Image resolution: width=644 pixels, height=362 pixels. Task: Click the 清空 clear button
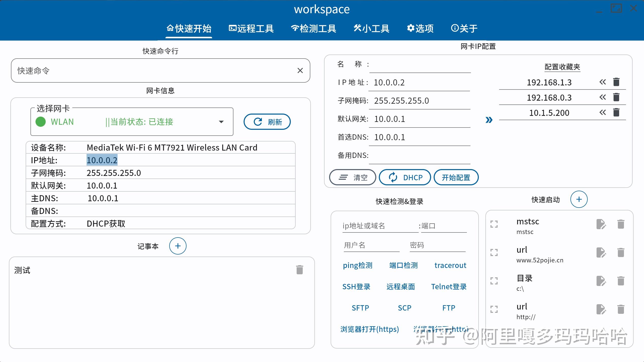(x=352, y=177)
